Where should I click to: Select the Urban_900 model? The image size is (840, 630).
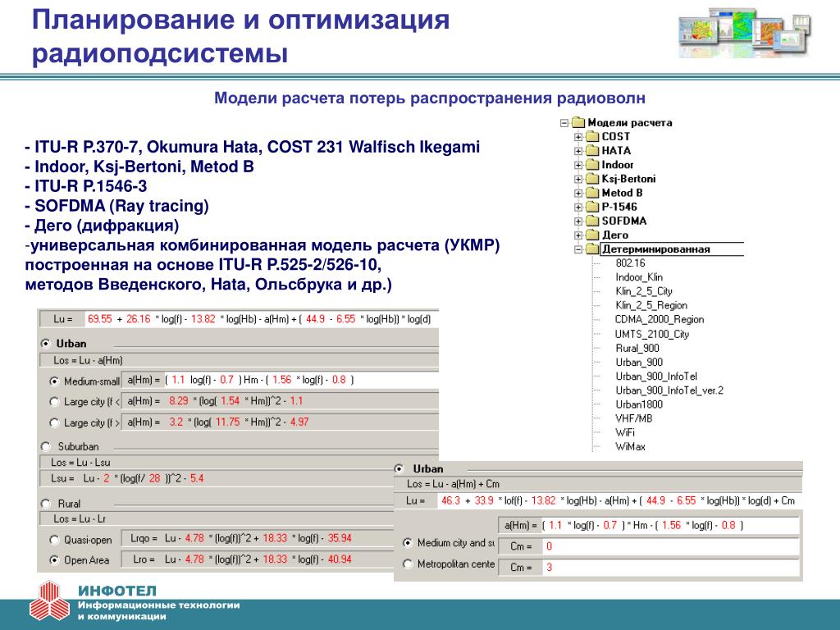pyautogui.click(x=639, y=362)
